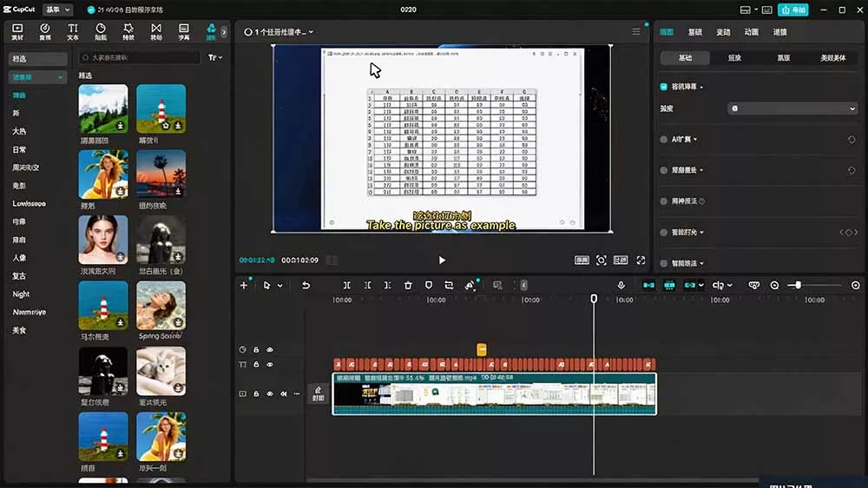Enable the third option toggle in properties panel
This screenshot has width=868, height=488.
[664, 170]
